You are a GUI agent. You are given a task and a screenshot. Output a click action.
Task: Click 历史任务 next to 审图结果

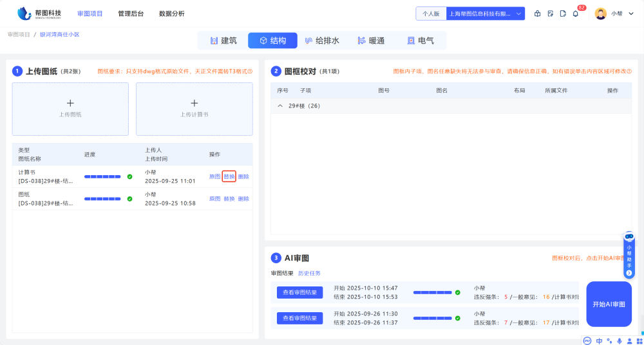click(x=309, y=273)
